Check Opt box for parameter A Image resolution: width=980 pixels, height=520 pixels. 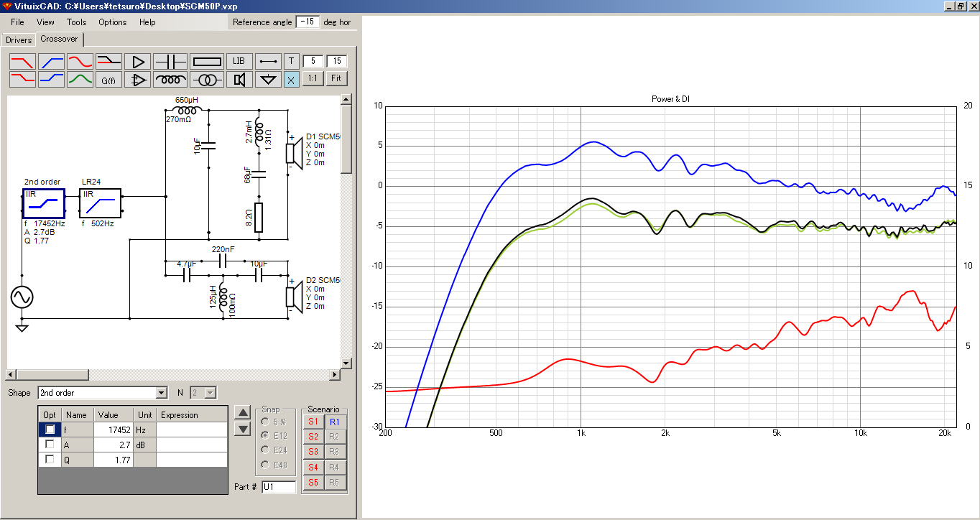coord(50,445)
